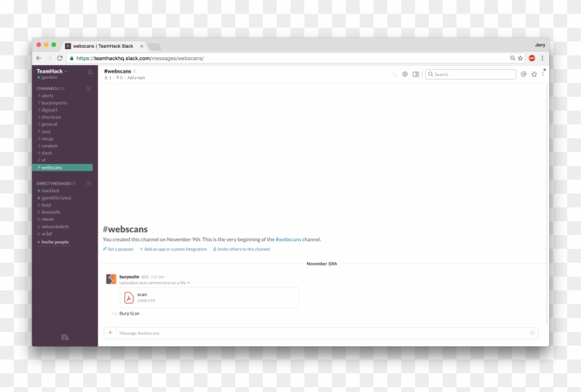Viewport: 581px width, 392px height.
Task: Open the quick switcher icon at the sidebar bottom
Action: (x=65, y=337)
